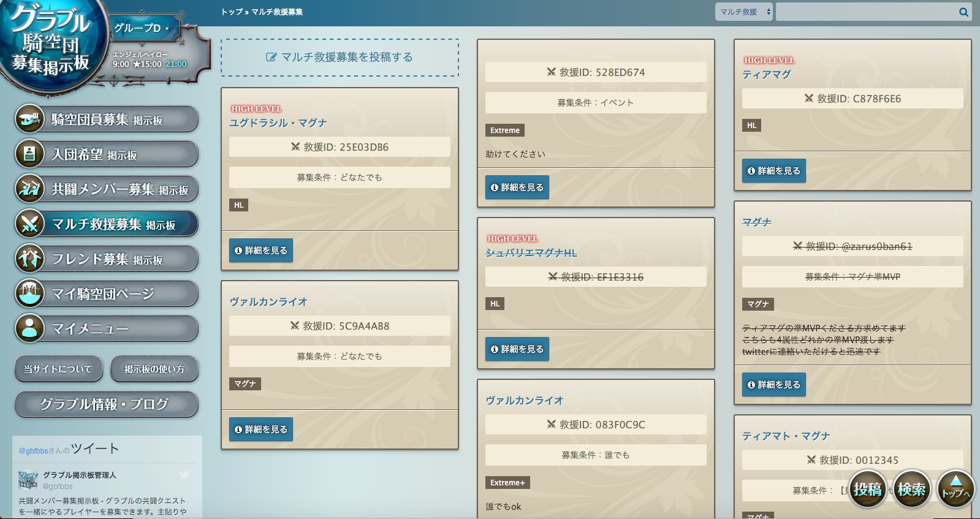Click rescue ID 083F0C9C
980x519 pixels.
596,425
